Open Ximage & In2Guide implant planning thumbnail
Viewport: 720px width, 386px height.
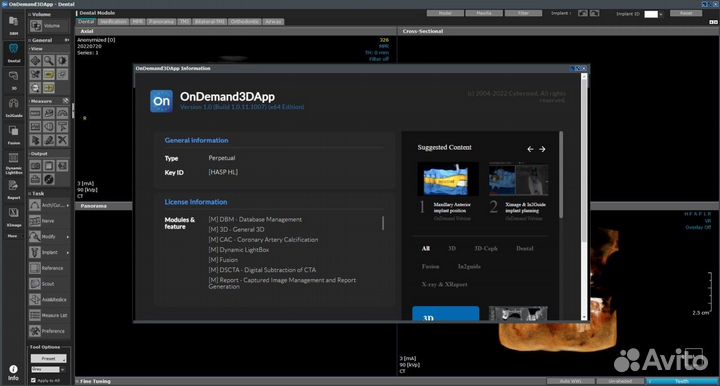pyautogui.click(x=518, y=179)
